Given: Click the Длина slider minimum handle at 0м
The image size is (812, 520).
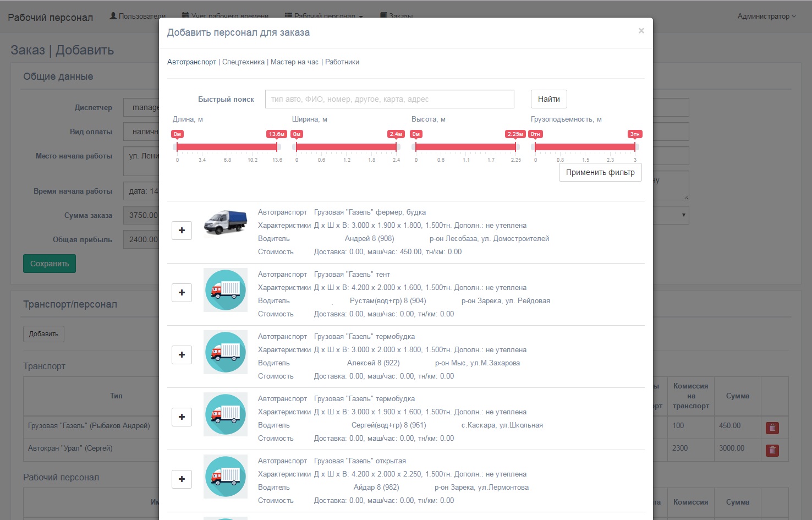Looking at the screenshot, I should pos(177,146).
